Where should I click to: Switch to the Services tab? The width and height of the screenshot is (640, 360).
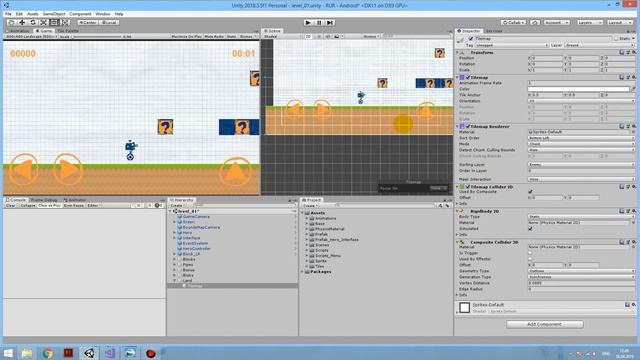click(x=494, y=31)
